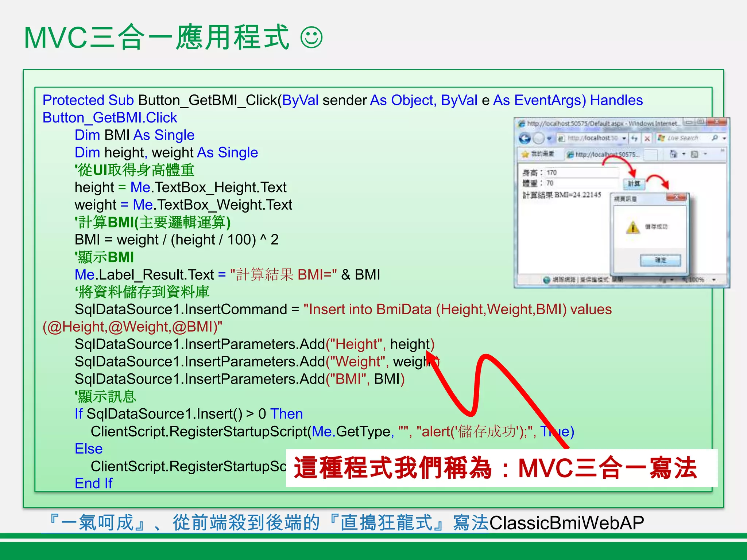Click the internet zone globe status icon

546,280
